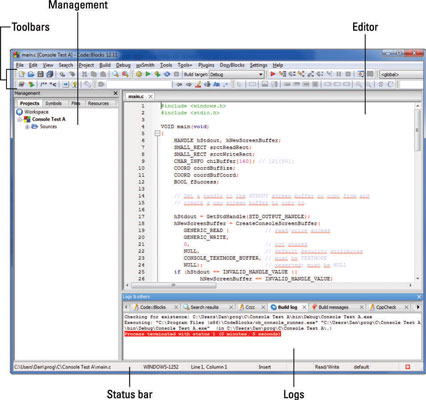Screen dimensions: 426x400
Task: Click the Save all files icon
Action: point(50,74)
